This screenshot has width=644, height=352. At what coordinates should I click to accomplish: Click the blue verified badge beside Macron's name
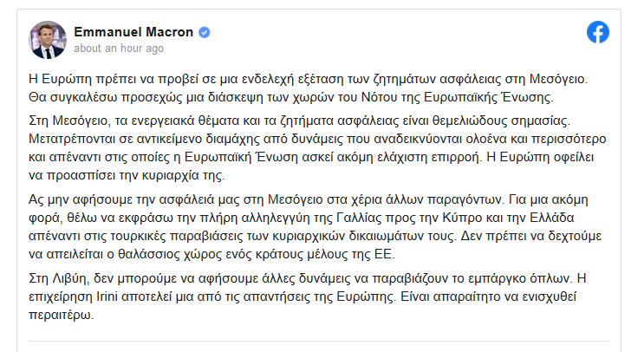coord(205,32)
